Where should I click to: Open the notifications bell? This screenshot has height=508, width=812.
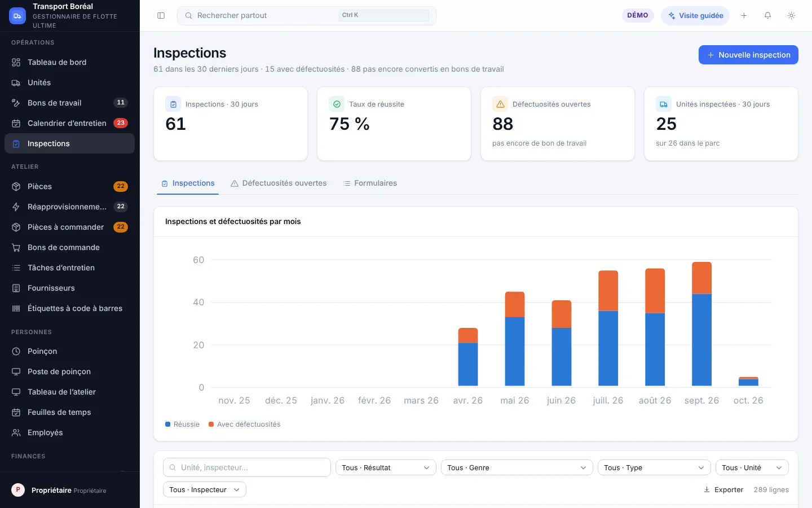click(767, 16)
